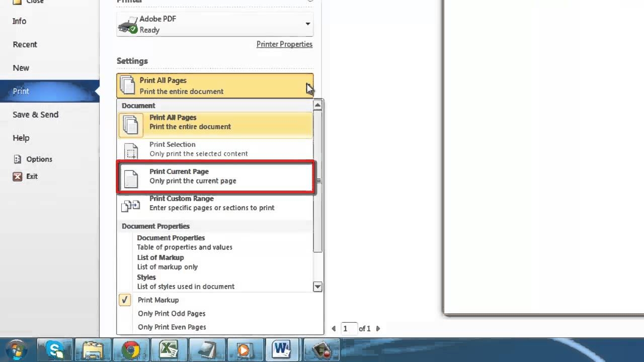This screenshot has width=644, height=362.
Task: Click the page number input field
Action: point(350,328)
